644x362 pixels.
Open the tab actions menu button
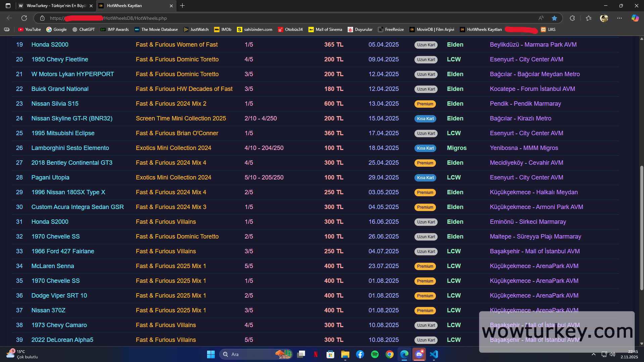pos(8,6)
